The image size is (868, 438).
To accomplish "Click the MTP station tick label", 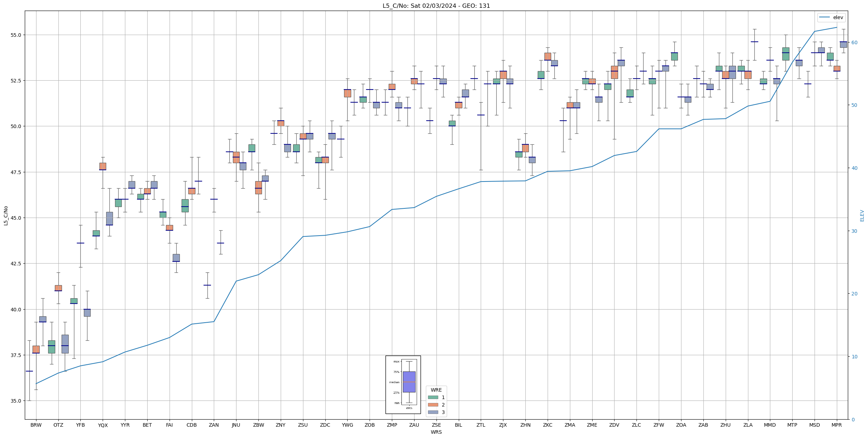I will [792, 425].
